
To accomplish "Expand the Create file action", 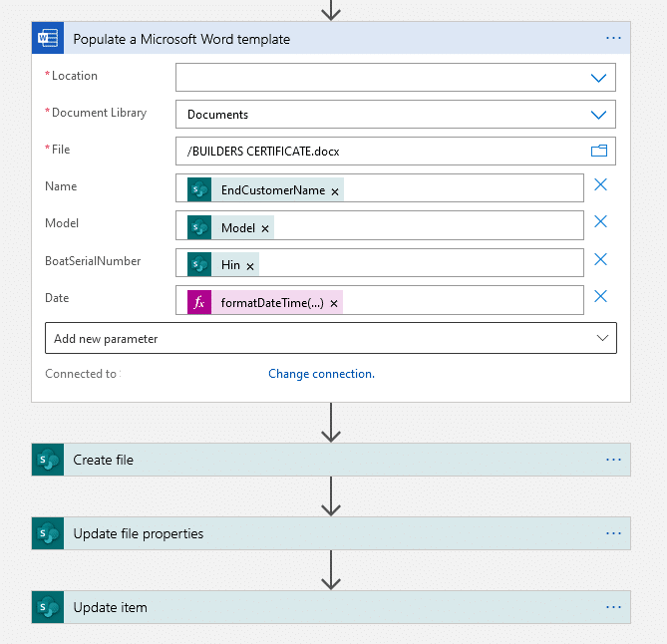I will [x=299, y=460].
